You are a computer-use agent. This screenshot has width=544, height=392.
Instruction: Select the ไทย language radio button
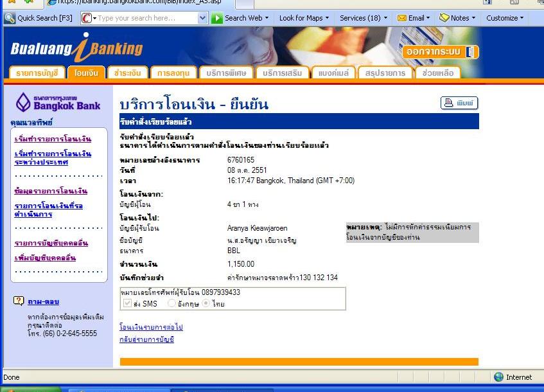(206, 303)
